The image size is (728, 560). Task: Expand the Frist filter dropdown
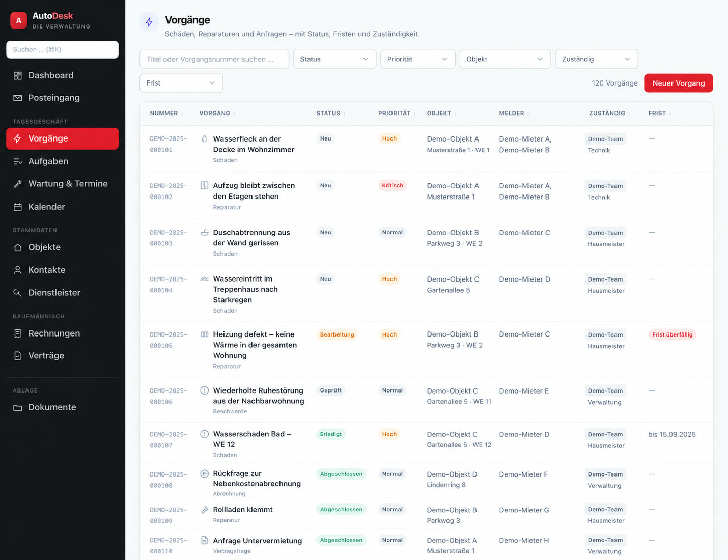click(x=181, y=83)
